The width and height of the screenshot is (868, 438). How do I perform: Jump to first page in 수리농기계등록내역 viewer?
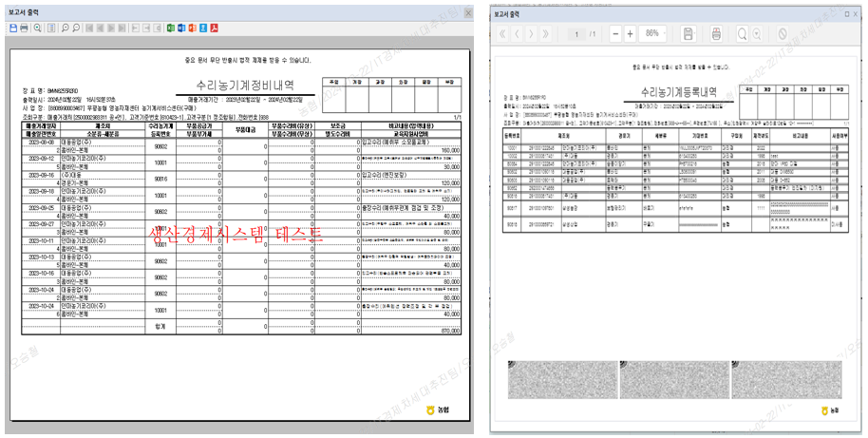(502, 34)
